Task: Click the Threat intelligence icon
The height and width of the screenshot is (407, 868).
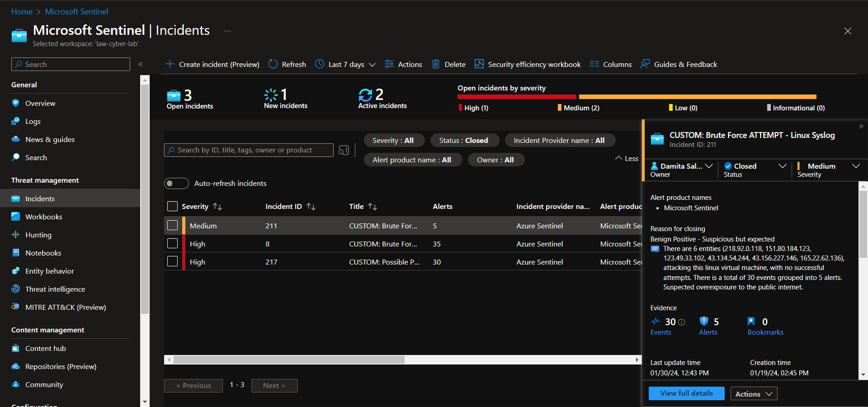Action: tap(16, 289)
